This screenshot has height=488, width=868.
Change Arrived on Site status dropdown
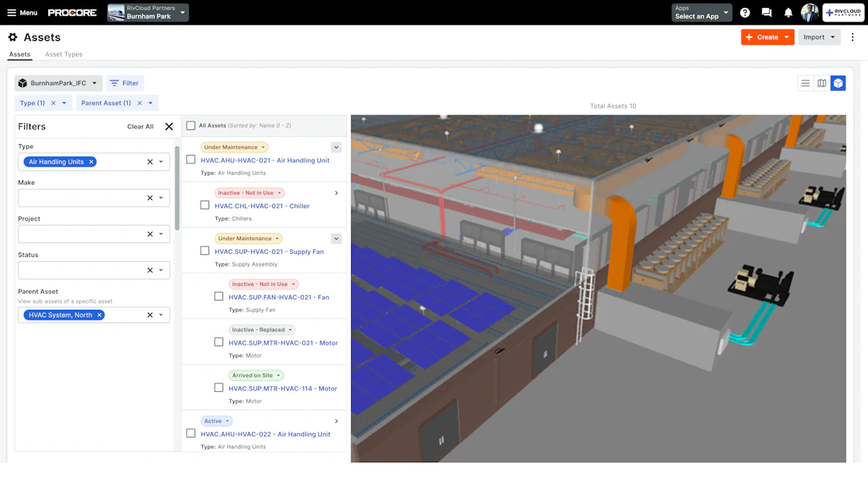click(257, 375)
